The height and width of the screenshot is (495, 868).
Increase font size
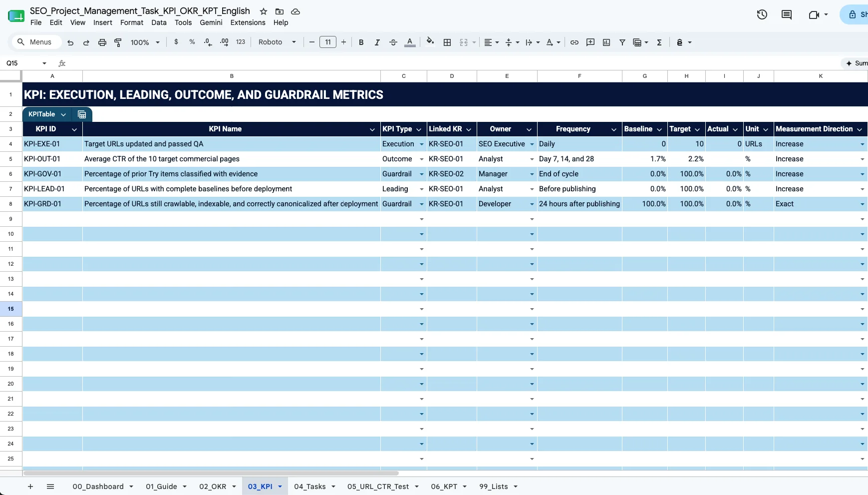[344, 42]
